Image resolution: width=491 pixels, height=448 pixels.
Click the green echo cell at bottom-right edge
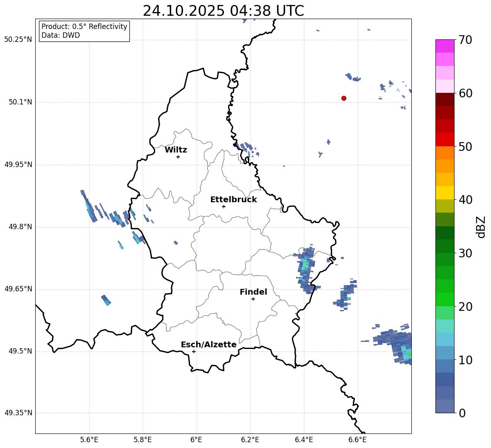pyautogui.click(x=408, y=354)
